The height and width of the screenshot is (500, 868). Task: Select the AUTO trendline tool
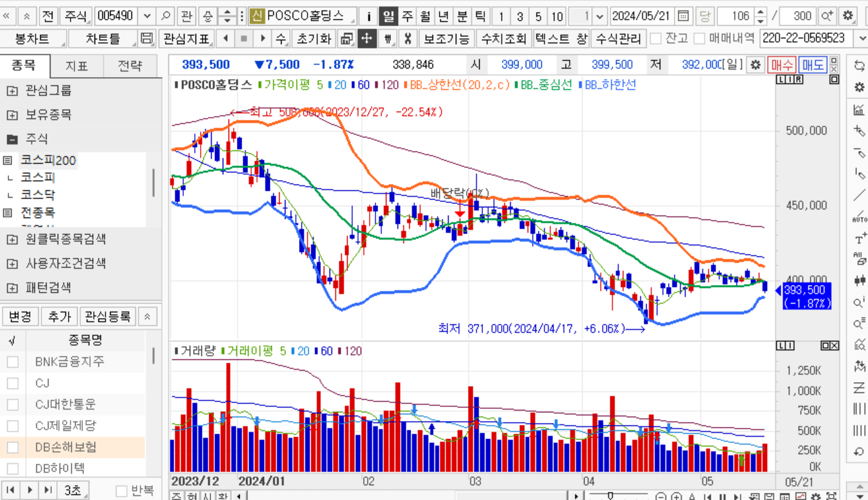860,217
